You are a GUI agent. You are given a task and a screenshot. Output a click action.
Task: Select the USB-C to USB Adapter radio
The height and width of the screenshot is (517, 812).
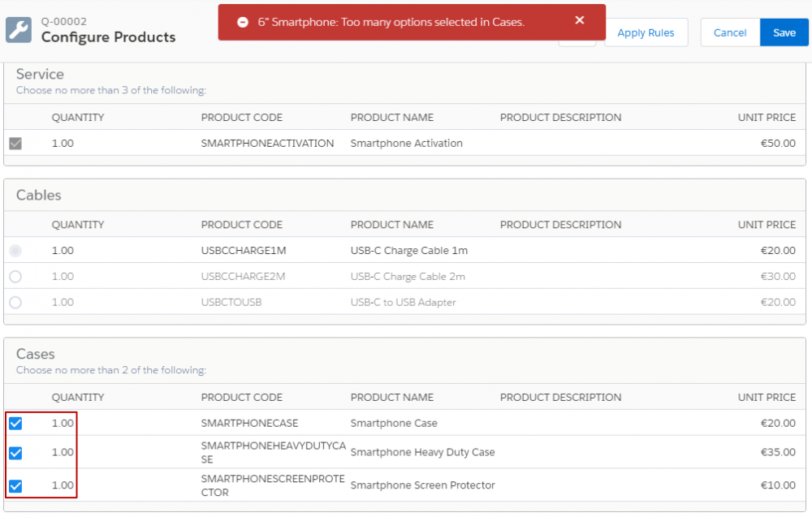pos(15,302)
